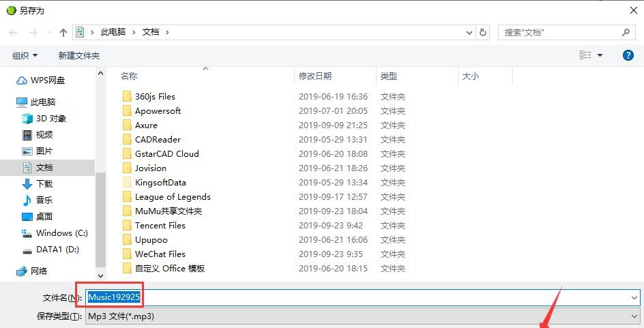The width and height of the screenshot is (644, 328).
Task: Open 下载 in sidebar
Action: [x=38, y=184]
